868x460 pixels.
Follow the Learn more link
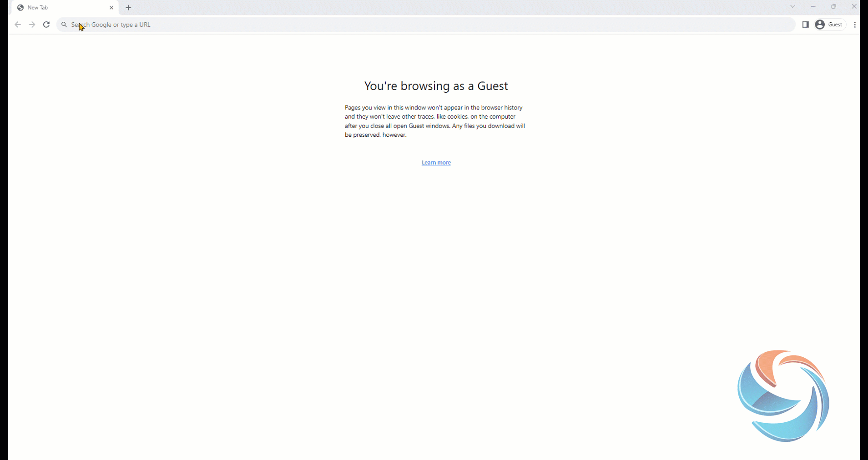click(x=436, y=163)
